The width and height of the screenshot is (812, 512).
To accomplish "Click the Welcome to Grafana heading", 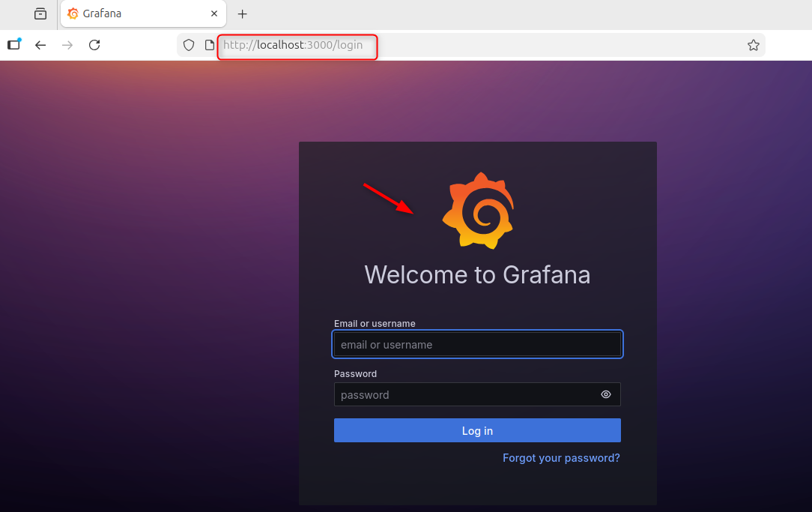I will pos(477,274).
